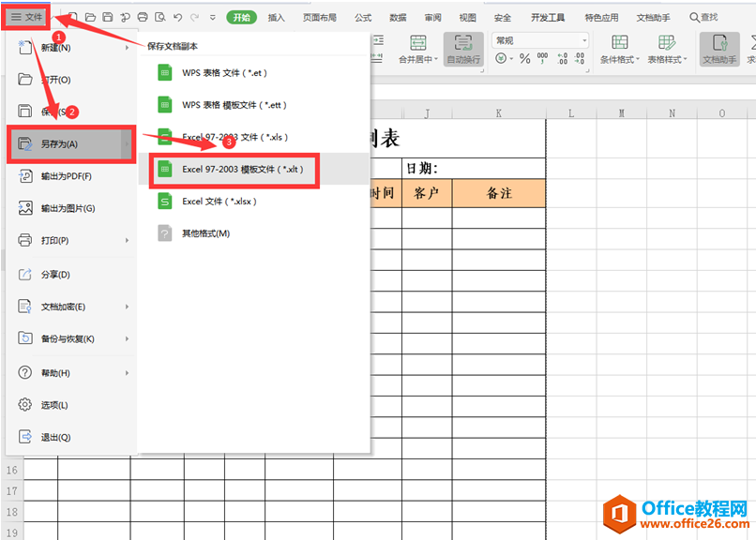Screen dimensions: 756x540
Task: Choose 分享(D) from the file menu
Action: 71,275
